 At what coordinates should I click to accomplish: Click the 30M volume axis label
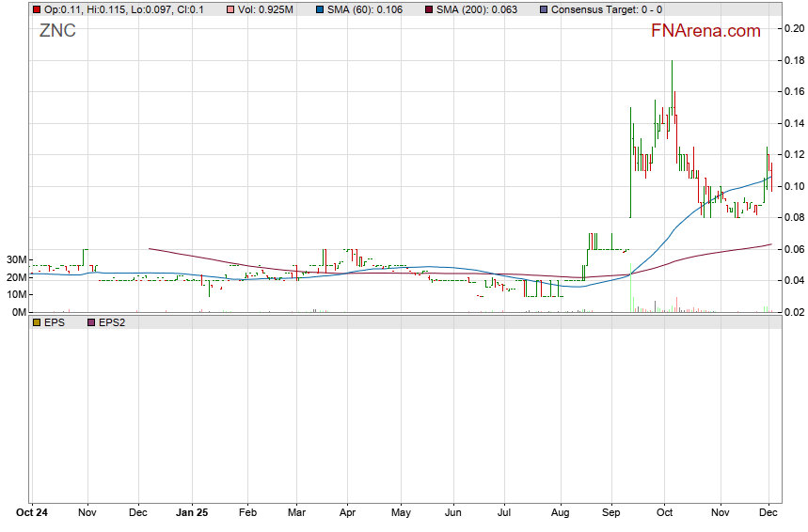click(x=14, y=259)
